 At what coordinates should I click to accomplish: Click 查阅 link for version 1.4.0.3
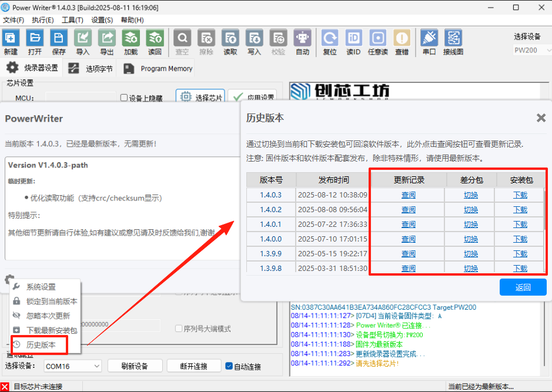[409, 195]
